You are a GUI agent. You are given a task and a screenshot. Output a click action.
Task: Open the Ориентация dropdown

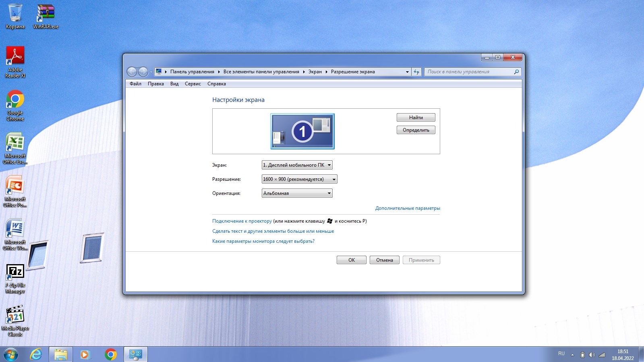[297, 193]
